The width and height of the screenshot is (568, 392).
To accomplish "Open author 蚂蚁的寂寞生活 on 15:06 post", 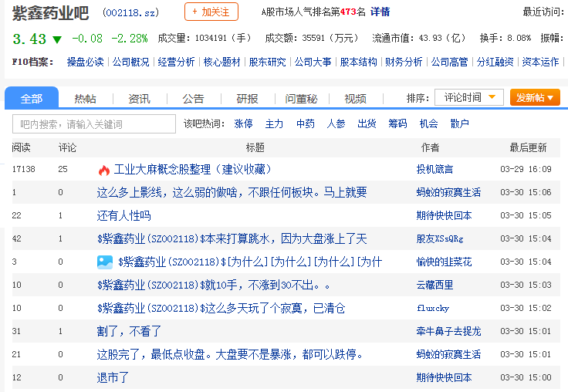I will tap(448, 192).
